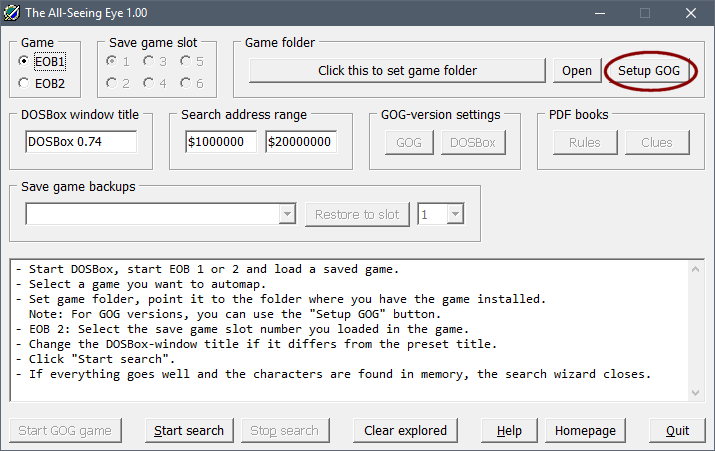Screen dimensions: 715x451
Task: Close the All-Seeing Eye window
Action: (x=691, y=13)
